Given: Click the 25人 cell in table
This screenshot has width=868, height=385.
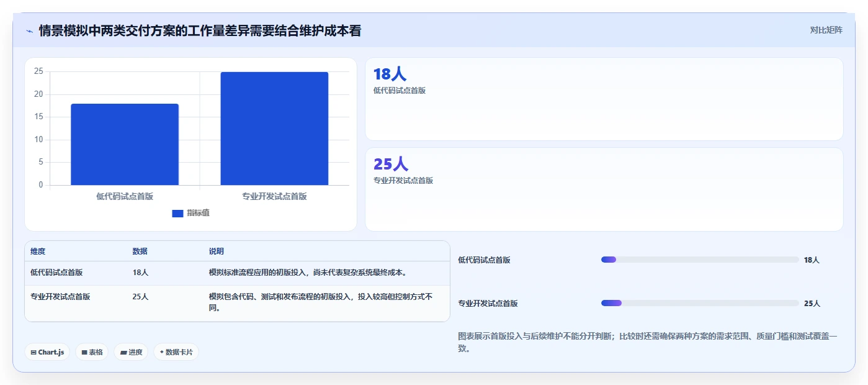Looking at the screenshot, I should 140,296.
